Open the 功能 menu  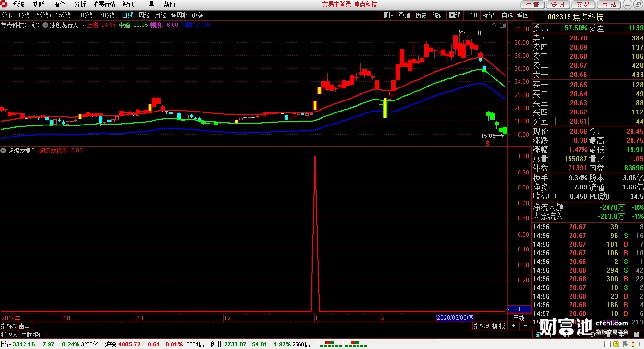pyautogui.click(x=38, y=4)
